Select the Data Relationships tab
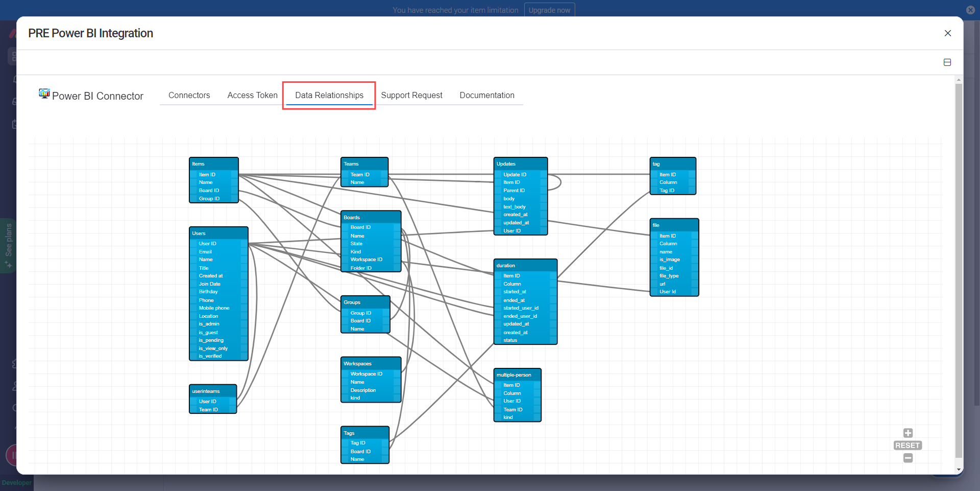This screenshot has width=980, height=491. (x=329, y=95)
